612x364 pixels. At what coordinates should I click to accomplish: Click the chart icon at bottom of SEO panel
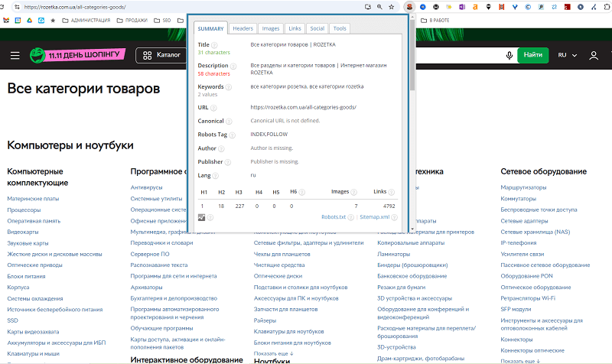point(201,217)
